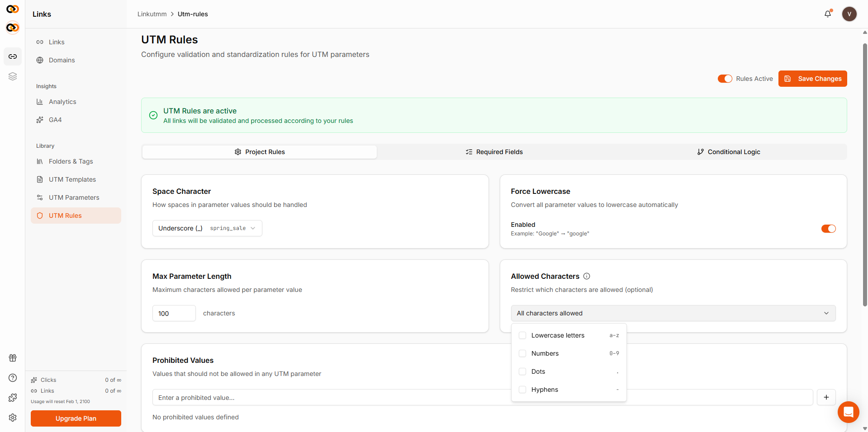Open the notifications bell

pos(828,14)
